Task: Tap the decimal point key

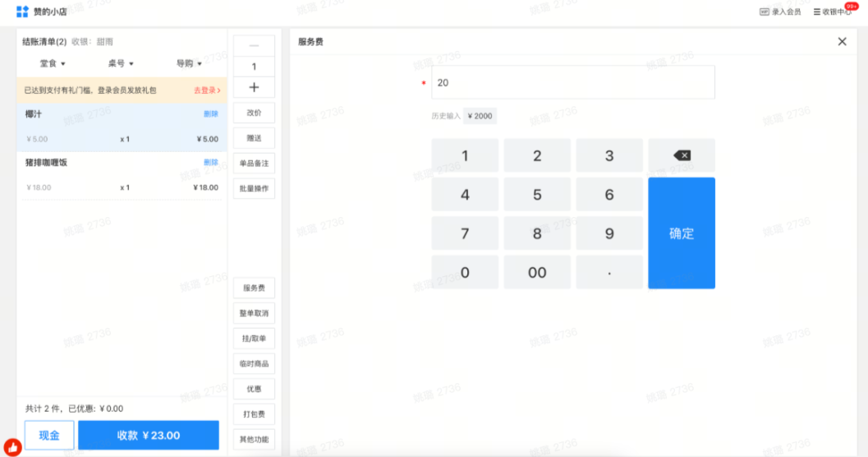Action: (x=609, y=272)
